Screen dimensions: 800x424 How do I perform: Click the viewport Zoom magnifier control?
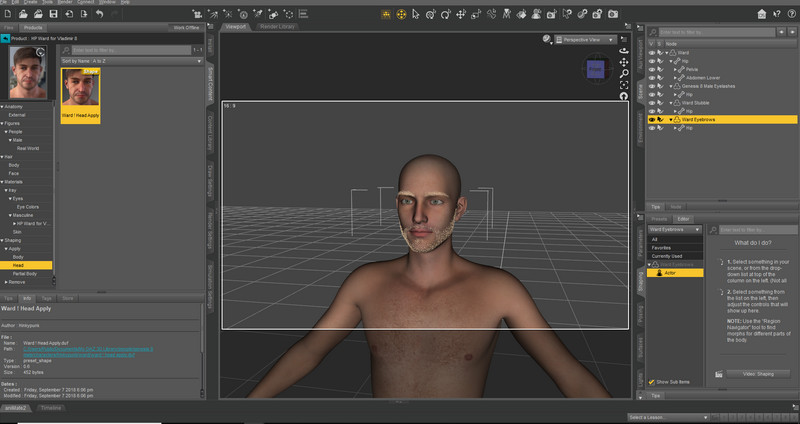coord(624,73)
